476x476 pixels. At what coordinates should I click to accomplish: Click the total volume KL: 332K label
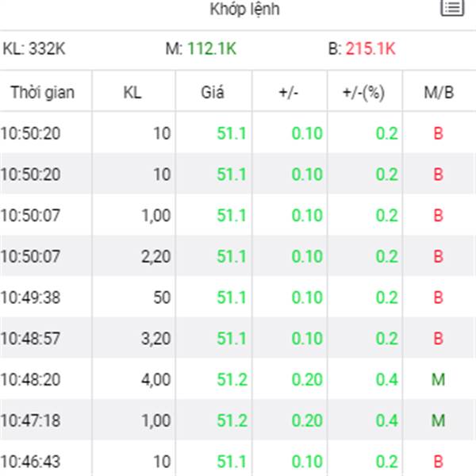pos(34,48)
